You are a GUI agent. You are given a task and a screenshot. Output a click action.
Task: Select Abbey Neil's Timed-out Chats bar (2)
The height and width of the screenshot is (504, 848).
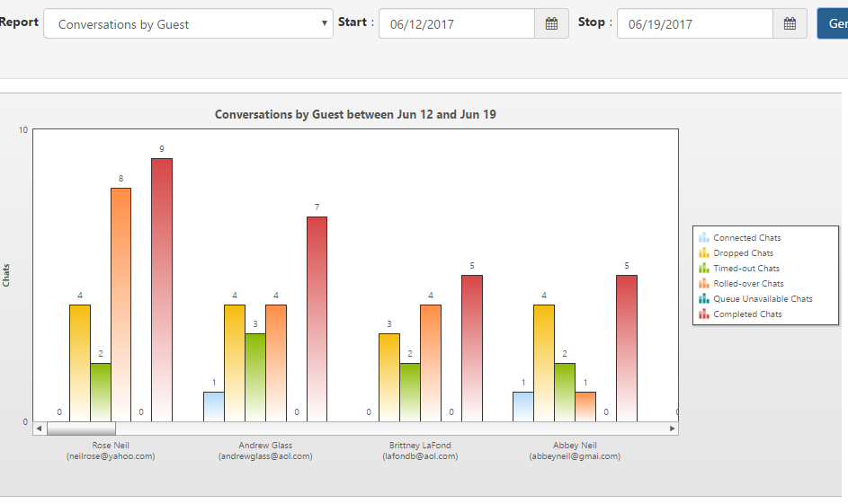[565, 393]
